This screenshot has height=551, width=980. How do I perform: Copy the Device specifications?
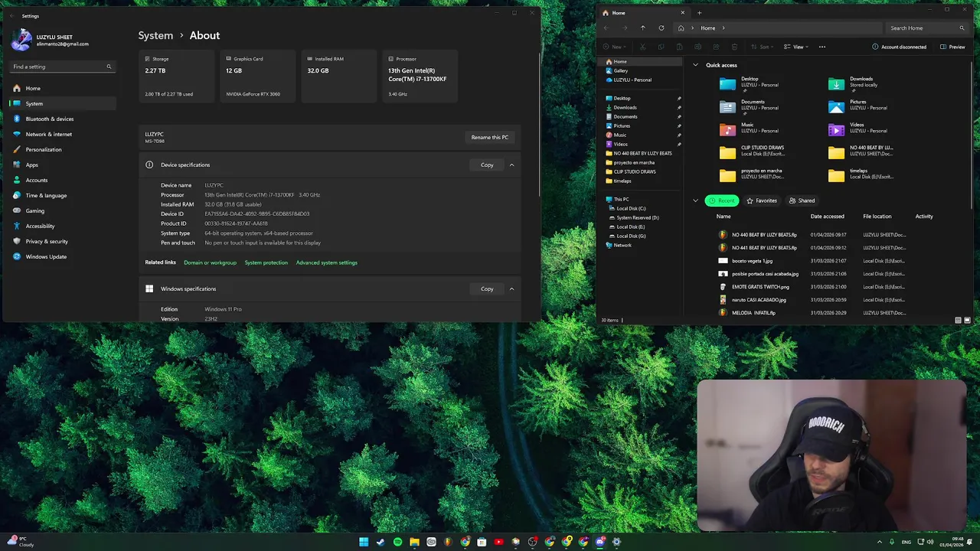point(487,165)
